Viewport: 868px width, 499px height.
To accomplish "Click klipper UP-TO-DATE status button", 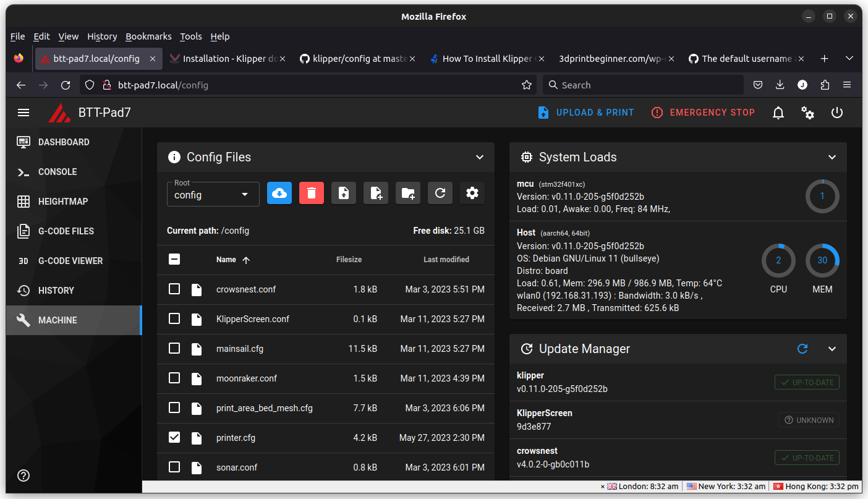I will pos(807,382).
